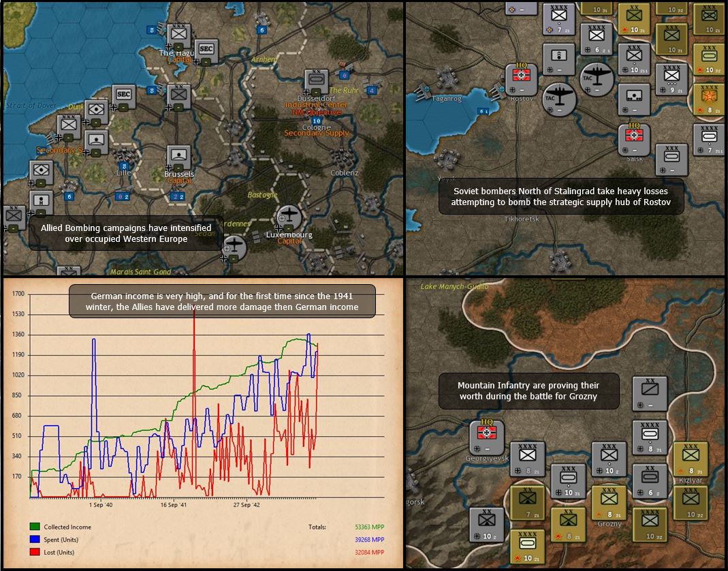Image resolution: width=728 pixels, height=571 pixels.
Task: Select the TAC bomber directly right of Rostov
Action: (x=560, y=99)
